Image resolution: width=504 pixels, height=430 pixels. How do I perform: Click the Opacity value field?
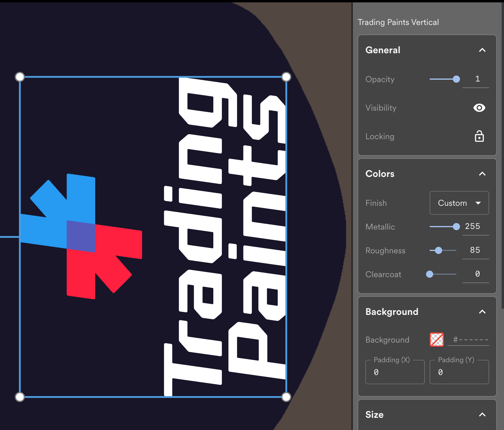(475, 79)
